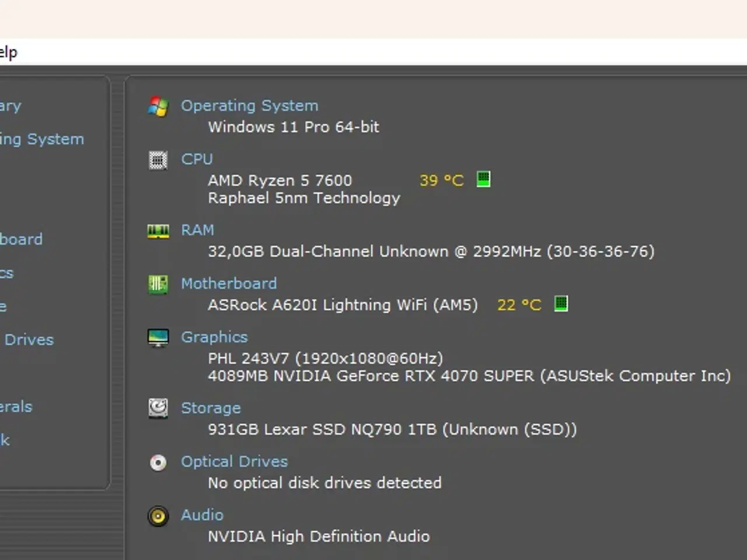Click the Graphics monitor icon

click(x=158, y=338)
